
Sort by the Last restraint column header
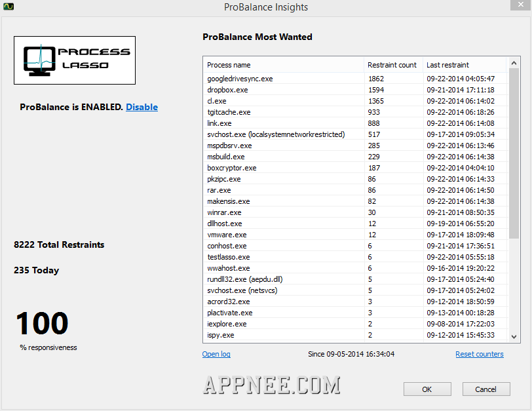(x=465, y=65)
